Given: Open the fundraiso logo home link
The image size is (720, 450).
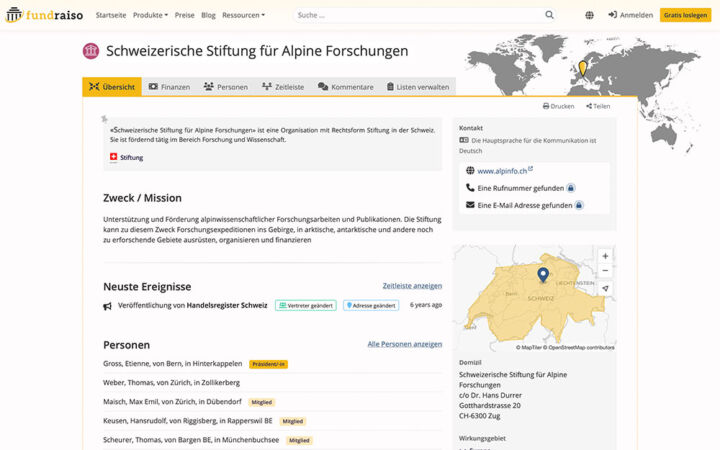Looking at the screenshot, I should 44,15.
